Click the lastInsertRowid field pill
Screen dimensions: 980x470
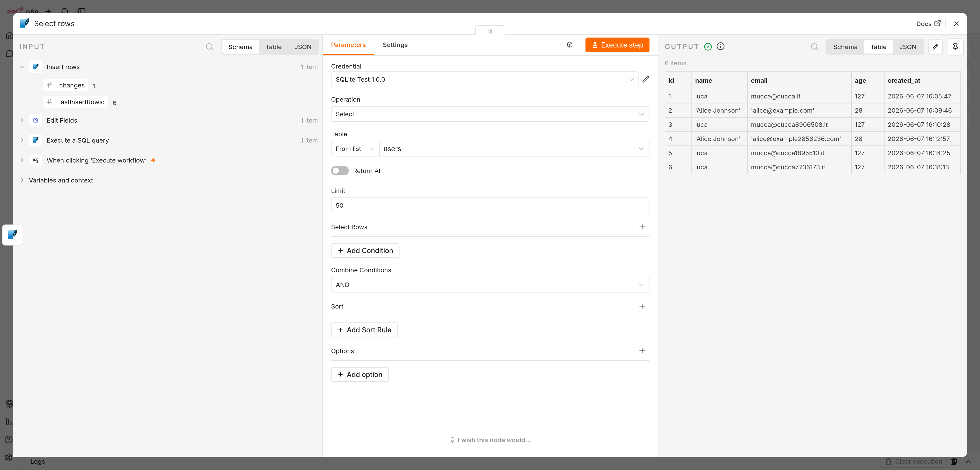(75, 102)
